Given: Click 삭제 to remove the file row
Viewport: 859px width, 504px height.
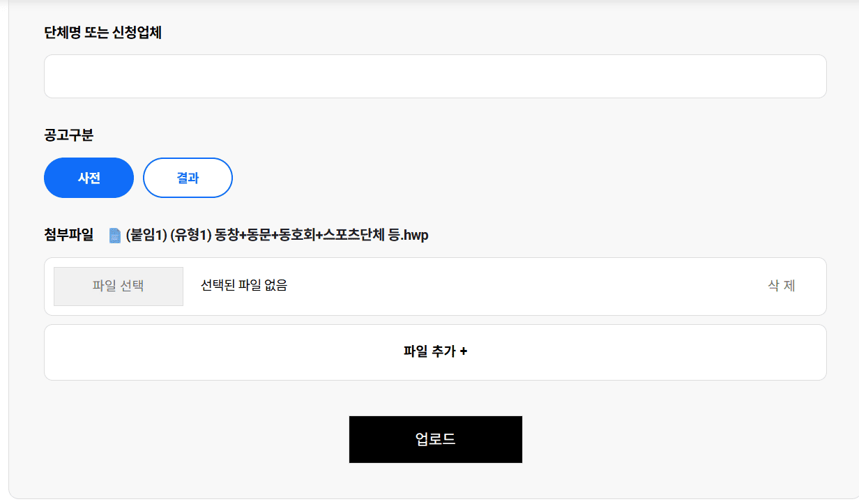Looking at the screenshot, I should (782, 286).
